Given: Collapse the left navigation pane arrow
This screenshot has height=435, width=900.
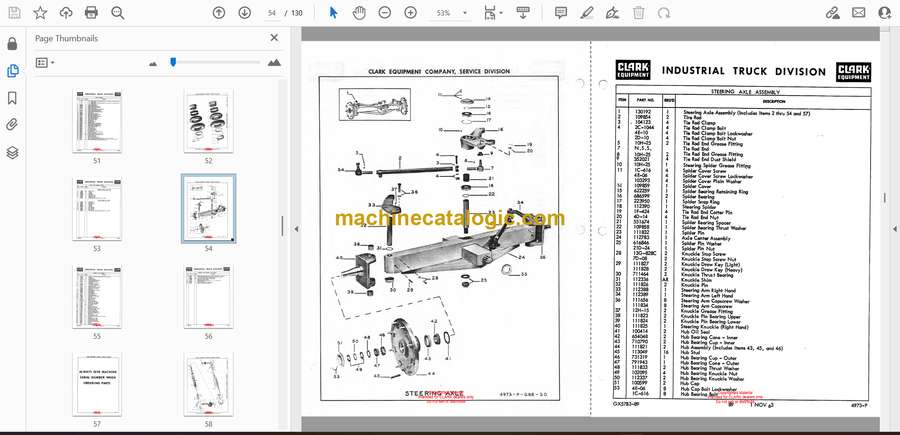Looking at the screenshot, I should pos(296,229).
